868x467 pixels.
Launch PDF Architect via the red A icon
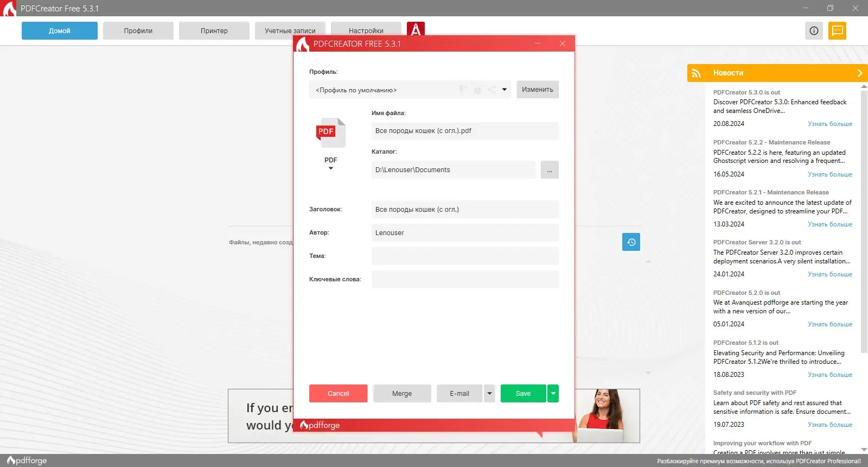pos(416,29)
